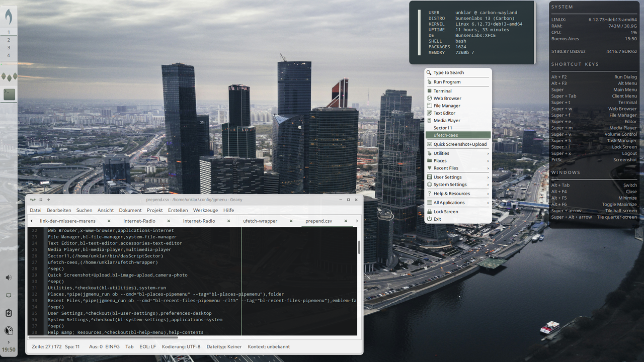Click the Quick Screenshot+Upload camera icon

[x=429, y=144]
